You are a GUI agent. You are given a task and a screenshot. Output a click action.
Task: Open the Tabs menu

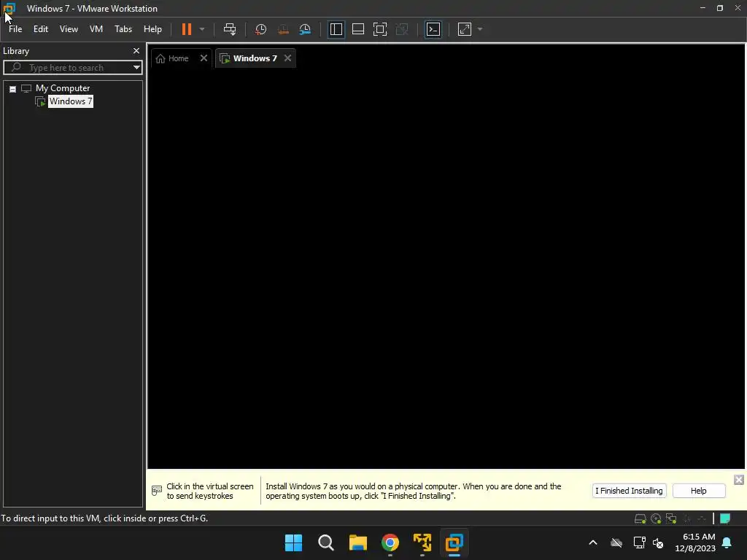123,29
